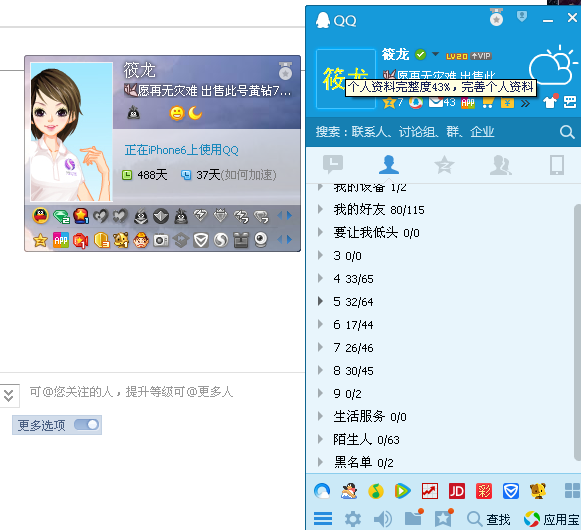Viewport: 581px width, 530px height.
Task: Show next badges in top icon row
Action: [x=289, y=215]
